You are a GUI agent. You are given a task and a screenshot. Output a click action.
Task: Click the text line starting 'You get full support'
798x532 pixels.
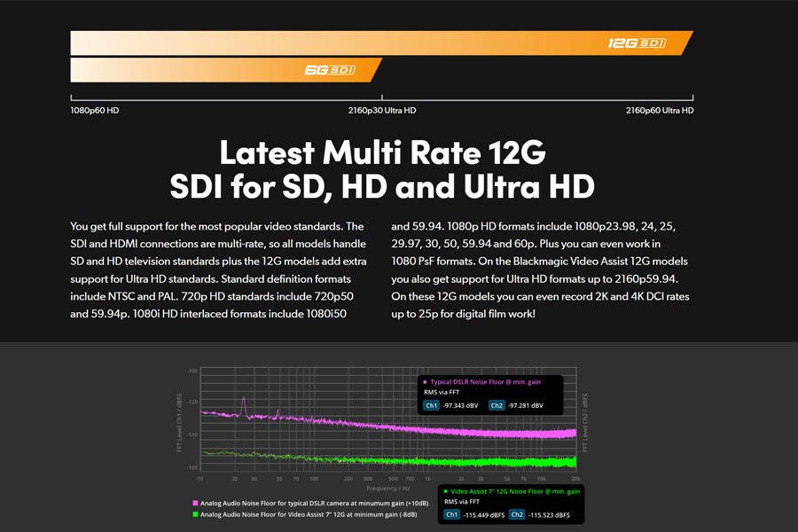217,227
